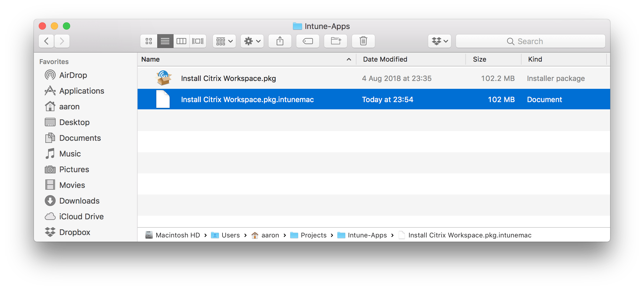Open the Dropbox toolbar dropdown
Viewport: 644px width, 290px height.
(439, 41)
